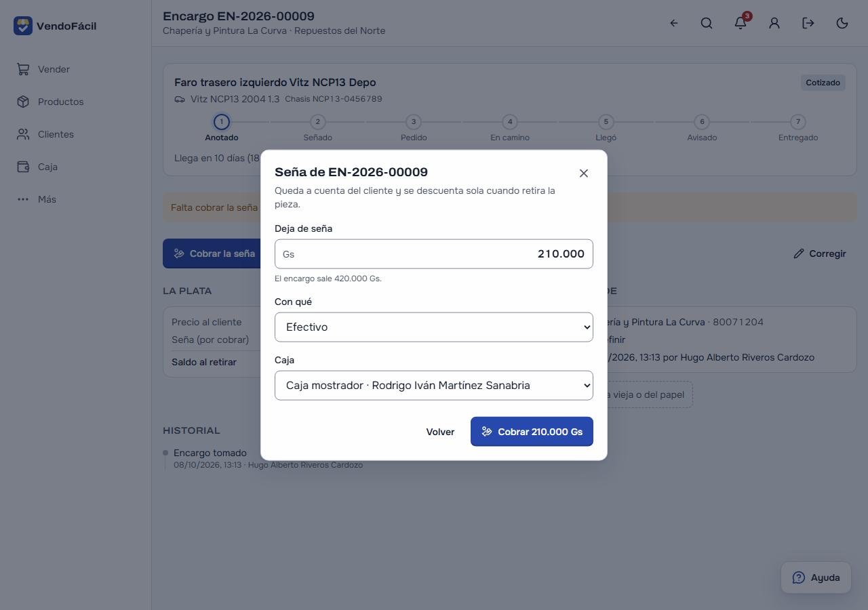The image size is (868, 610).
Task: Click Volver to cancel
Action: tap(440, 432)
